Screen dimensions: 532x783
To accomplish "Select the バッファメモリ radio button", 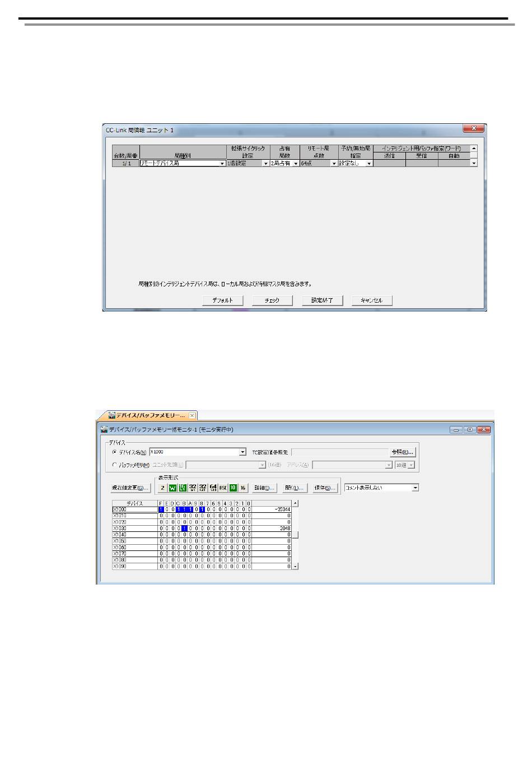I will [x=115, y=465].
